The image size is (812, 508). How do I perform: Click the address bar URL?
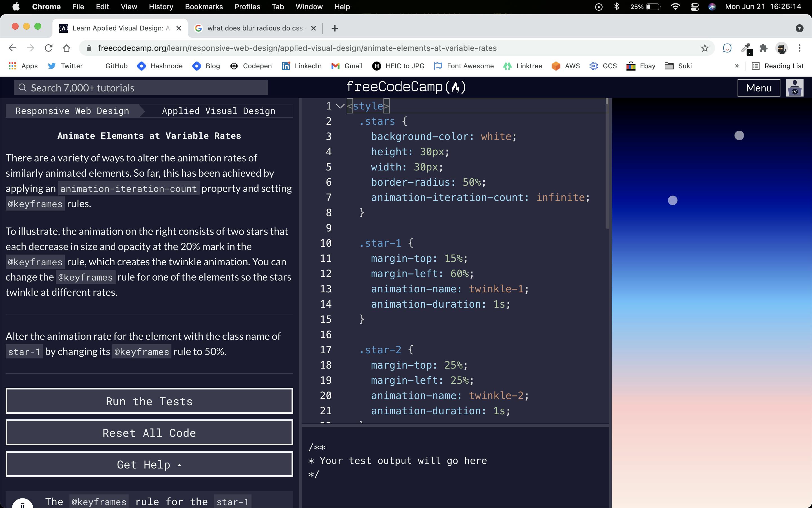tap(297, 48)
